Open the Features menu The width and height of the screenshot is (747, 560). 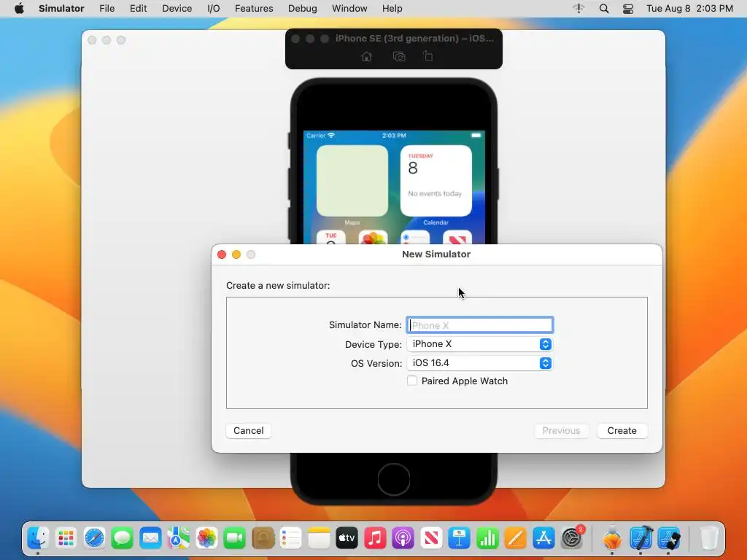254,9
